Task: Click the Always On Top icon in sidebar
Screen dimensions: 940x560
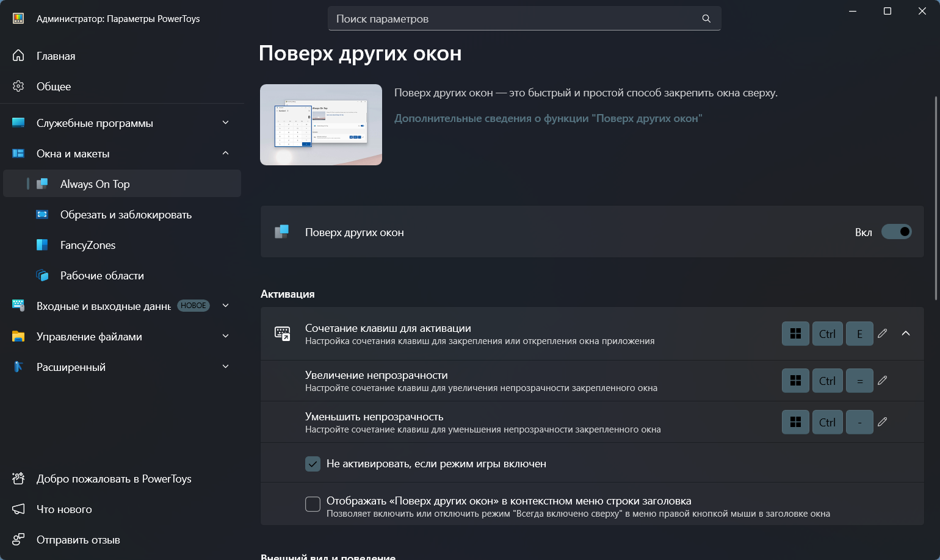Action: click(42, 183)
